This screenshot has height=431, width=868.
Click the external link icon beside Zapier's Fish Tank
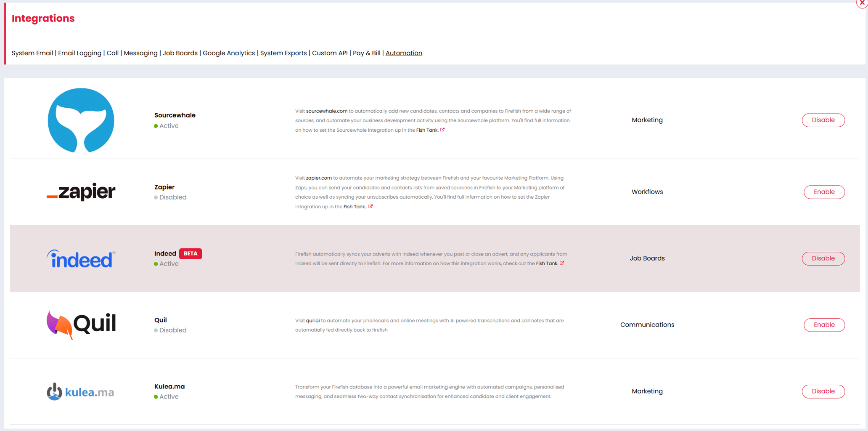[x=371, y=206]
